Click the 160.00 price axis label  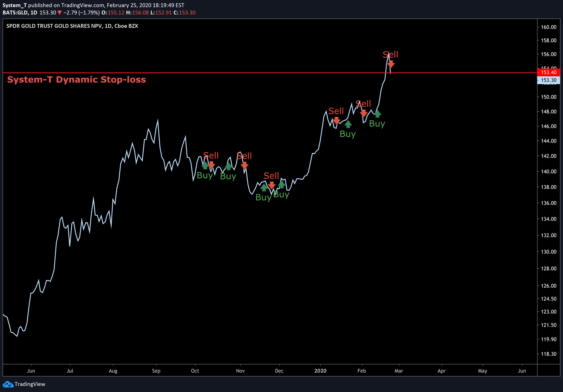coord(549,27)
